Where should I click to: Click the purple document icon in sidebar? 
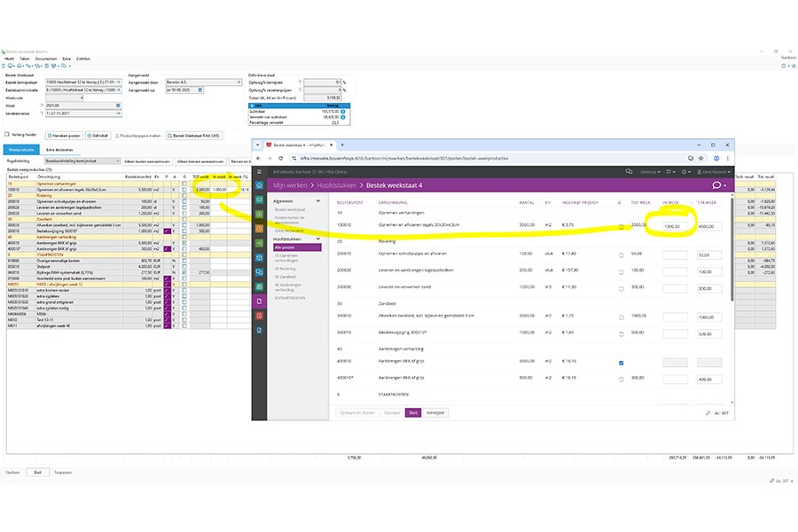pyautogui.click(x=259, y=301)
